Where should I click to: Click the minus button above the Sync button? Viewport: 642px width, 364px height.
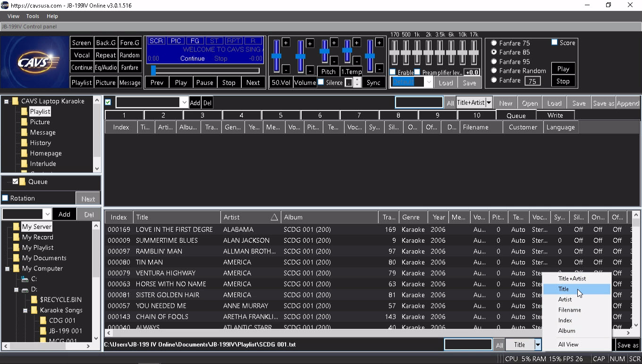[380, 69]
